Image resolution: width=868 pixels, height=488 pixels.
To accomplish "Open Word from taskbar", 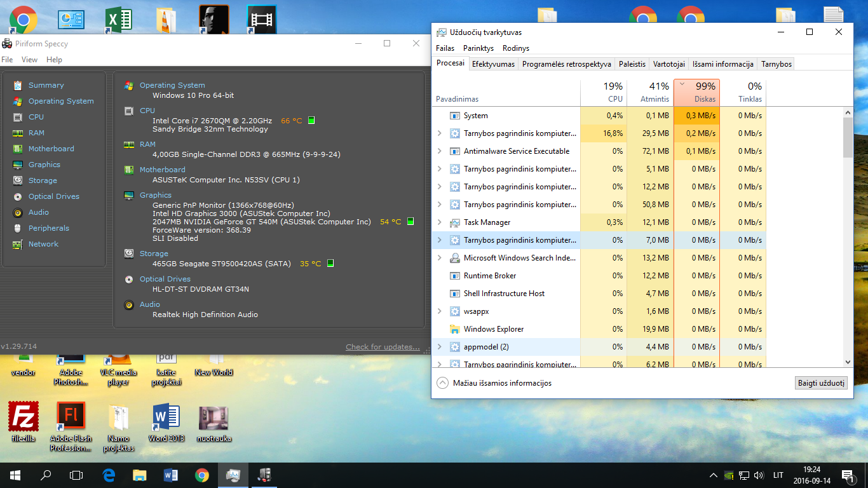I will 170,475.
